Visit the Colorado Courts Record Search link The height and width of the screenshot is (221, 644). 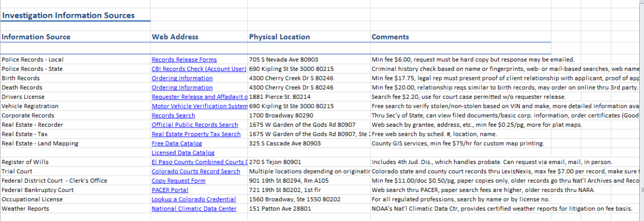pyautogui.click(x=196, y=172)
